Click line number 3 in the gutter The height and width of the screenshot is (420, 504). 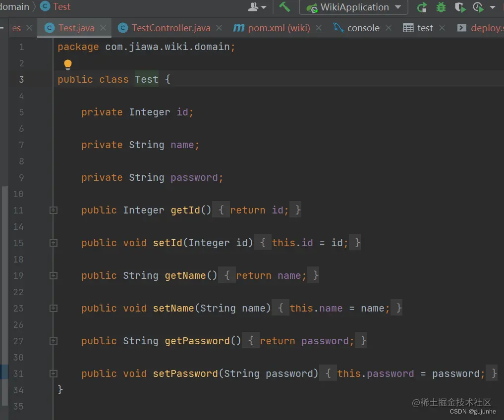click(x=21, y=79)
